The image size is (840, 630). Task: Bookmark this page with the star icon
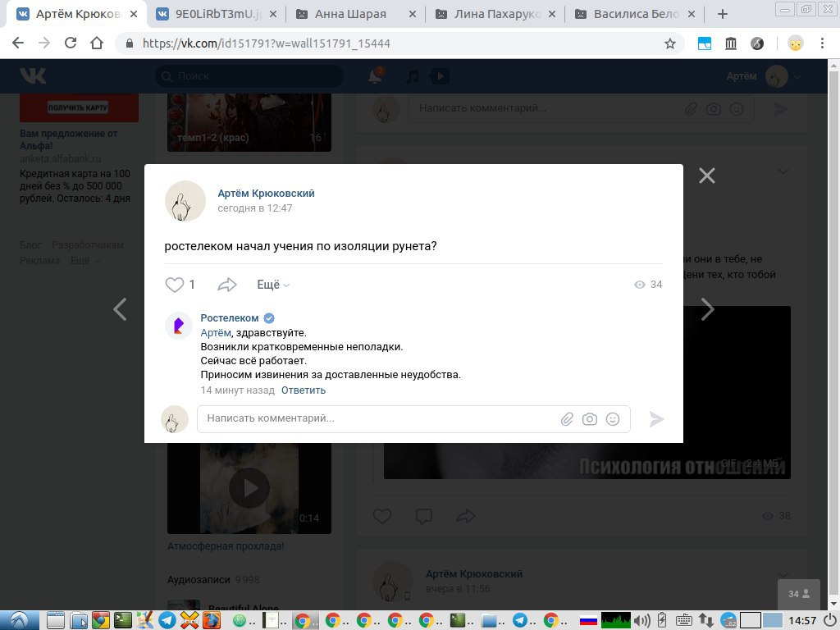[x=669, y=43]
